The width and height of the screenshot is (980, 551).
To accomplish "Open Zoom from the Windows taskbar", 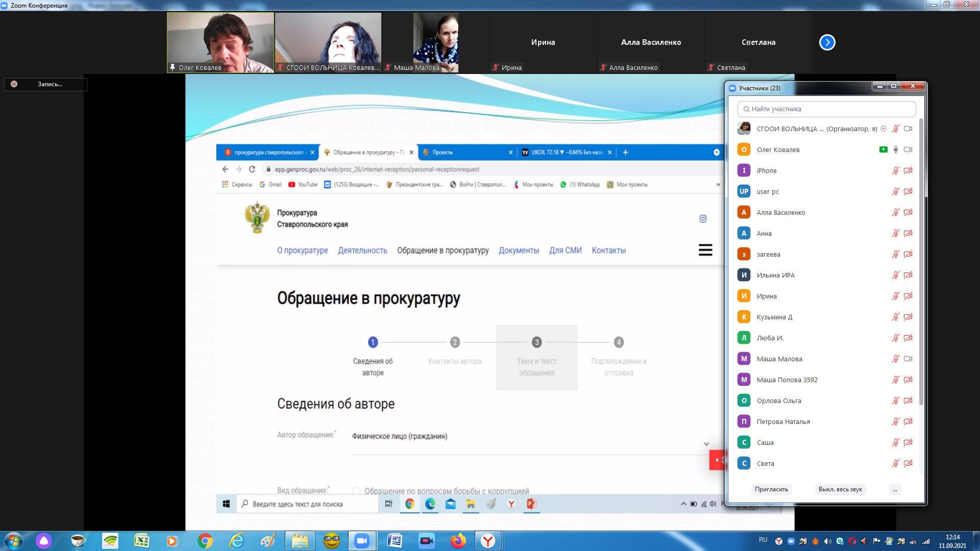I will (362, 541).
